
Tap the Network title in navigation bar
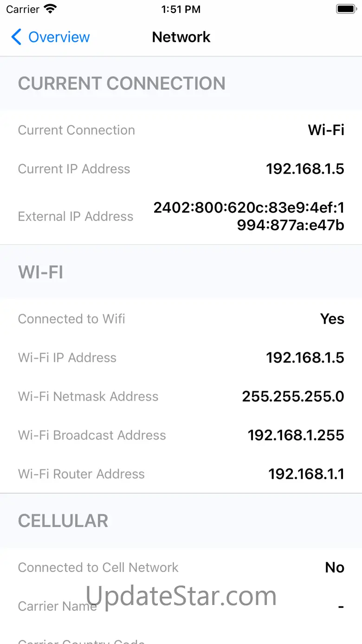[181, 37]
